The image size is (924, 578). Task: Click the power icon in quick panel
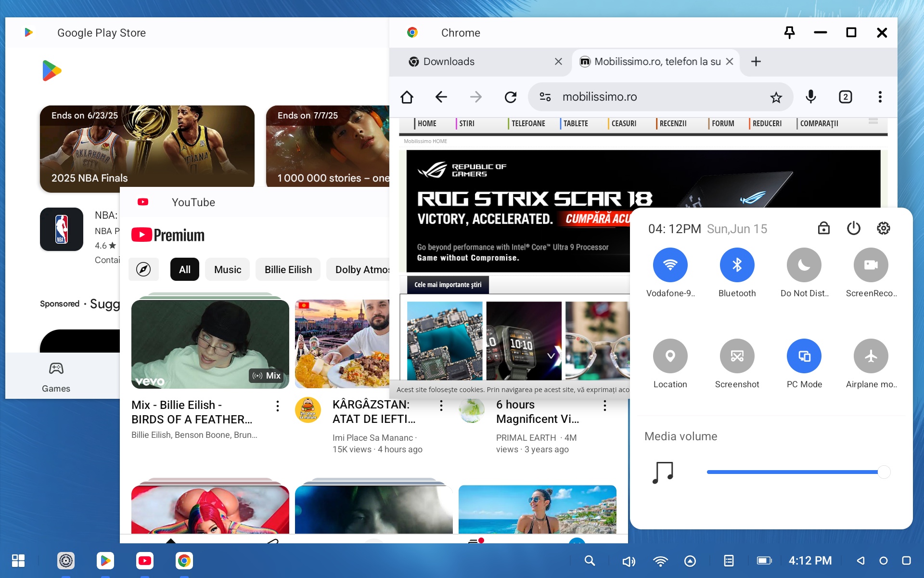pyautogui.click(x=853, y=228)
